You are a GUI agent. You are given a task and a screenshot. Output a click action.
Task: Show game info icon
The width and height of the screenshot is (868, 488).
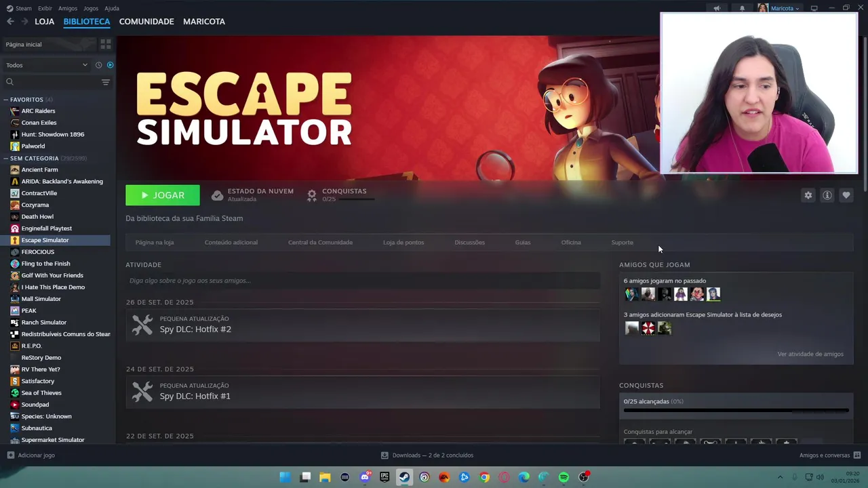[x=827, y=195]
